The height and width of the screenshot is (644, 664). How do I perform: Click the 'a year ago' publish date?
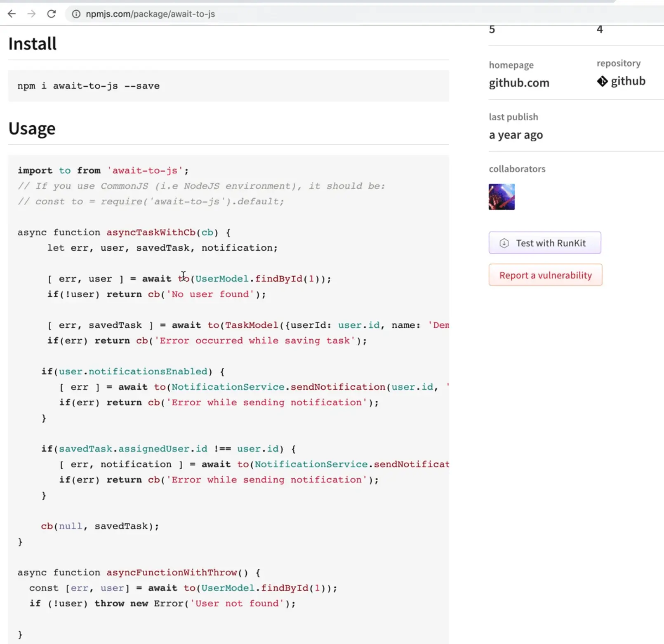click(516, 134)
